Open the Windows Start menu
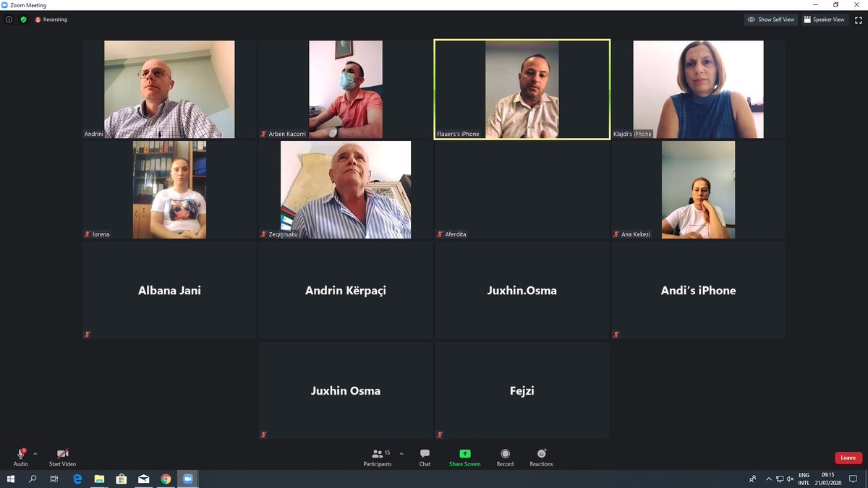Image resolution: width=868 pixels, height=488 pixels. coord(11,479)
